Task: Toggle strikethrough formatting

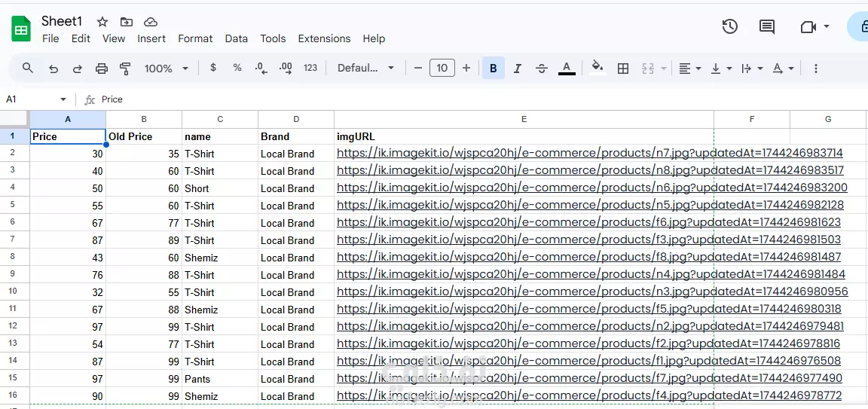Action: pyautogui.click(x=542, y=68)
